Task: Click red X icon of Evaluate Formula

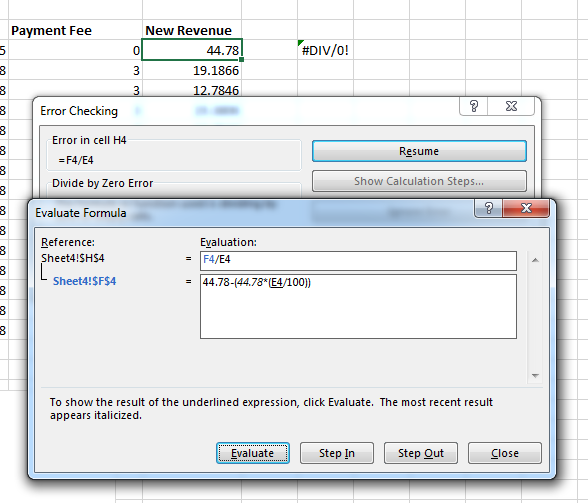Action: (526, 208)
